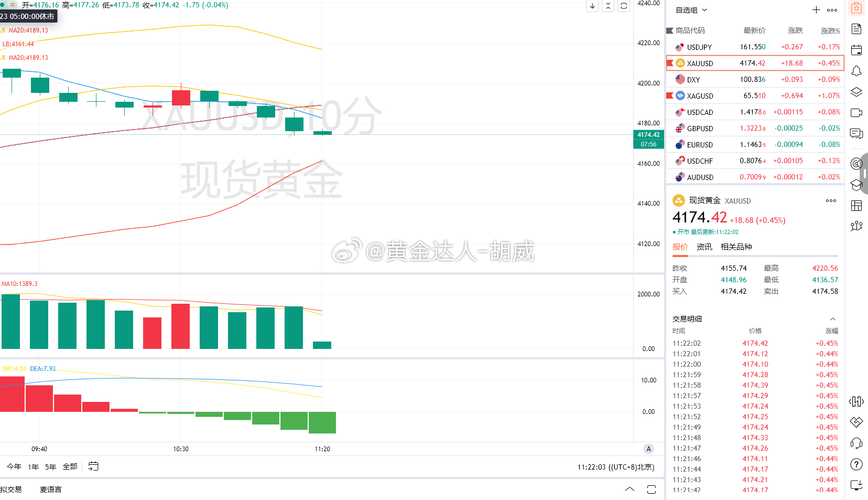Image resolution: width=868 pixels, height=500 pixels.
Task: Set chart range to 1年
Action: 33,466
